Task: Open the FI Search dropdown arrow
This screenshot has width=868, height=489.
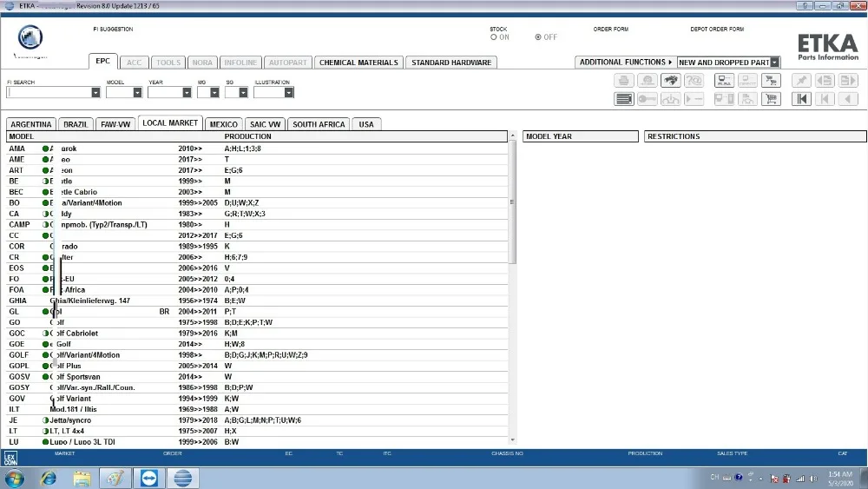Action: [x=95, y=92]
